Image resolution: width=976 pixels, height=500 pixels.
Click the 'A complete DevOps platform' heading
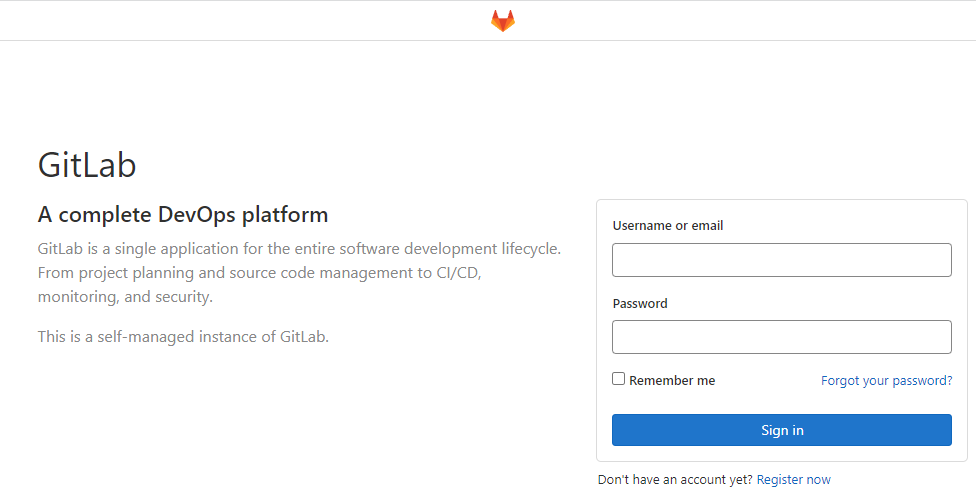coord(183,215)
